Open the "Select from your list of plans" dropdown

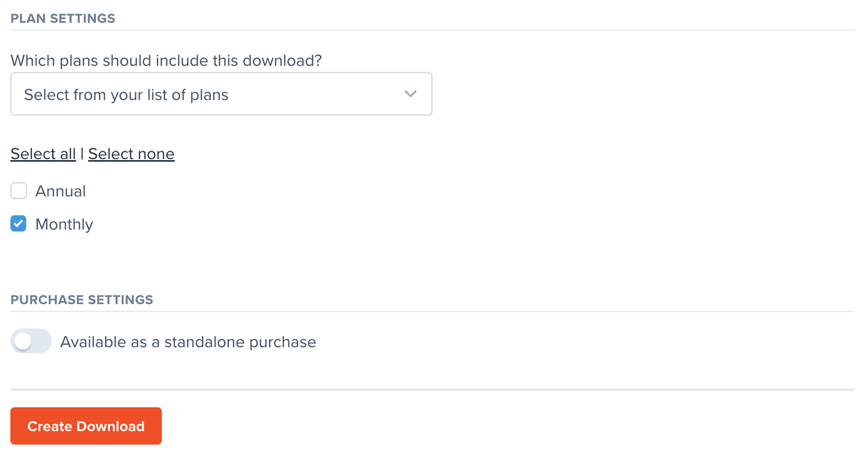[221, 94]
